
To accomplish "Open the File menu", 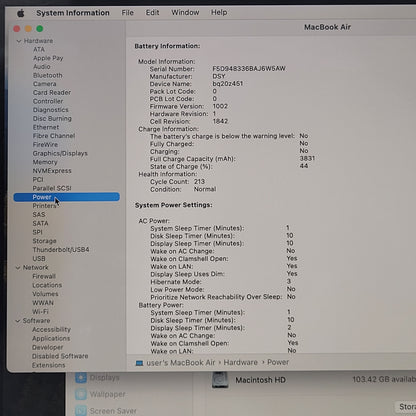I will (x=127, y=13).
